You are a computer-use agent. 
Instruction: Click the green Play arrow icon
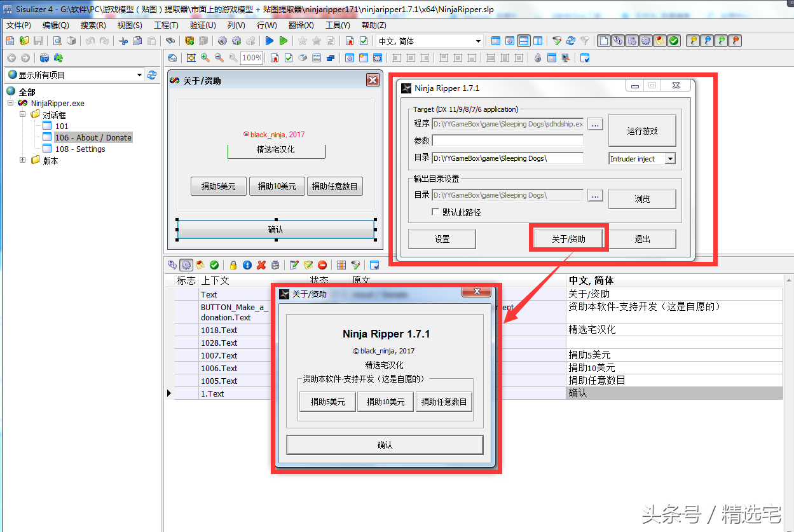pos(284,41)
